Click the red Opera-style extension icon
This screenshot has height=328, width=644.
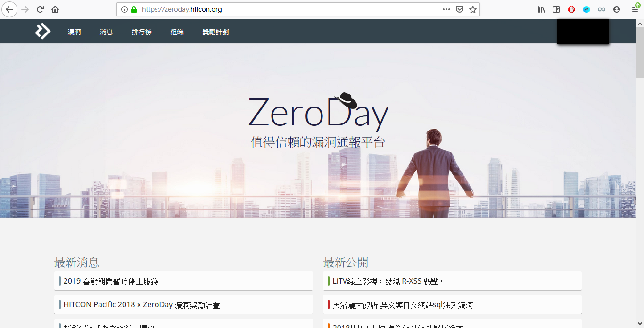click(x=571, y=9)
